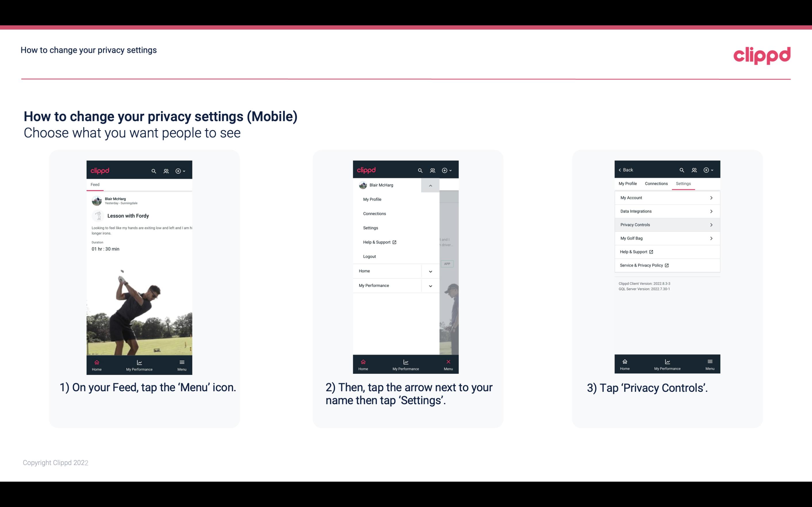Tap the Connections option in settings

(655, 183)
